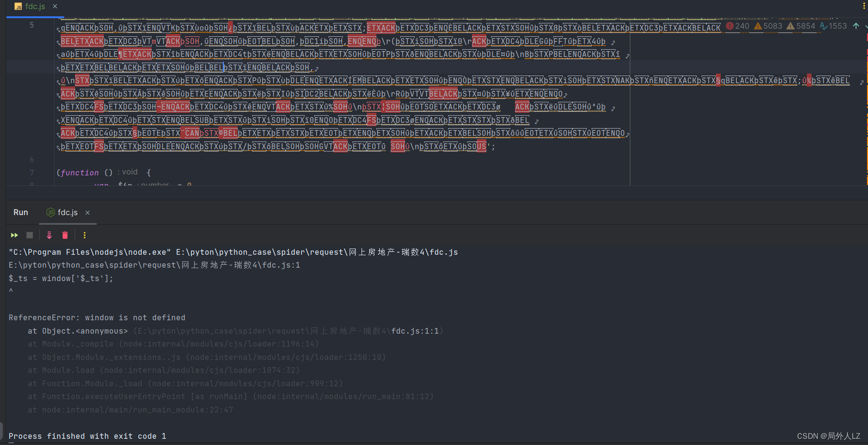The image size is (868, 445).
Task: Click line number 5 in the gutter
Action: click(x=32, y=25)
